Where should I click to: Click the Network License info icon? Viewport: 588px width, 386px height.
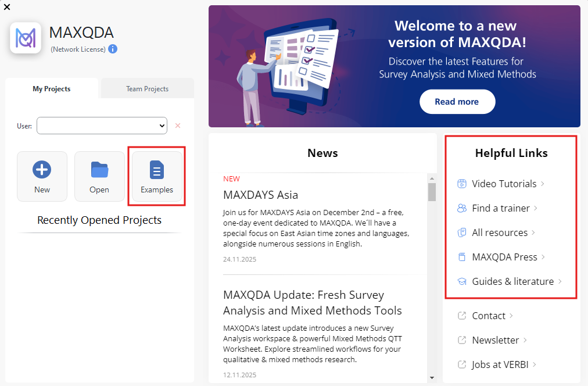(113, 49)
